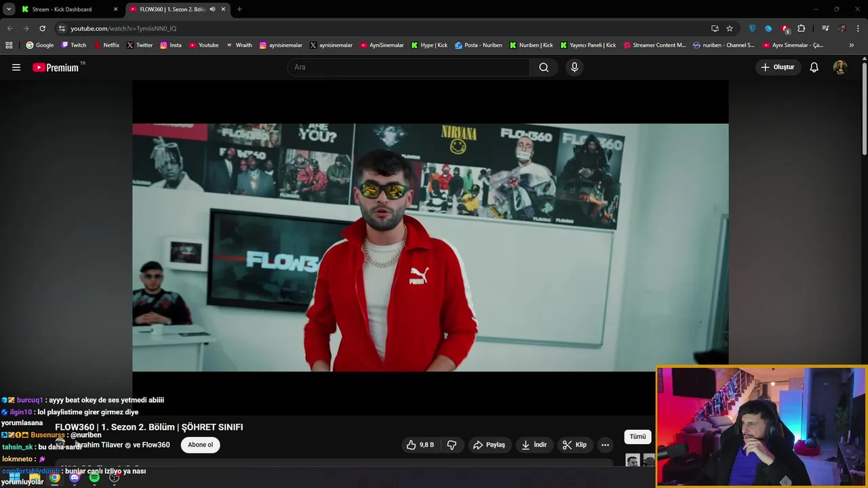Click the FLOW360 video player
868x488 pixels.
click(x=430, y=247)
